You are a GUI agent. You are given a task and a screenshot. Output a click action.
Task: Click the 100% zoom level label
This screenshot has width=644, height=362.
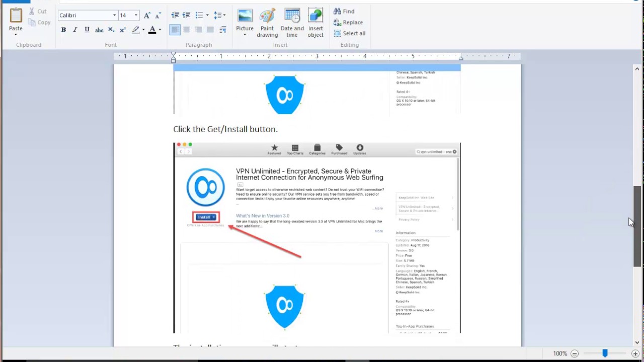tap(560, 353)
